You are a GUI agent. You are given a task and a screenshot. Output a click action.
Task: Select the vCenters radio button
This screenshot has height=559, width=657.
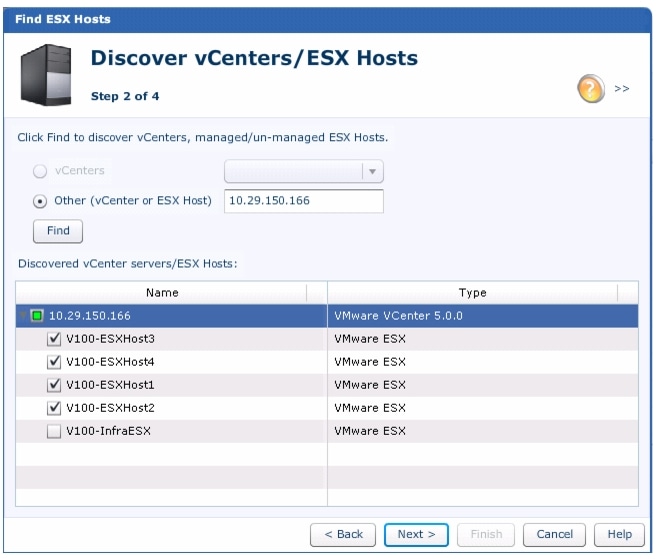pos(40,171)
